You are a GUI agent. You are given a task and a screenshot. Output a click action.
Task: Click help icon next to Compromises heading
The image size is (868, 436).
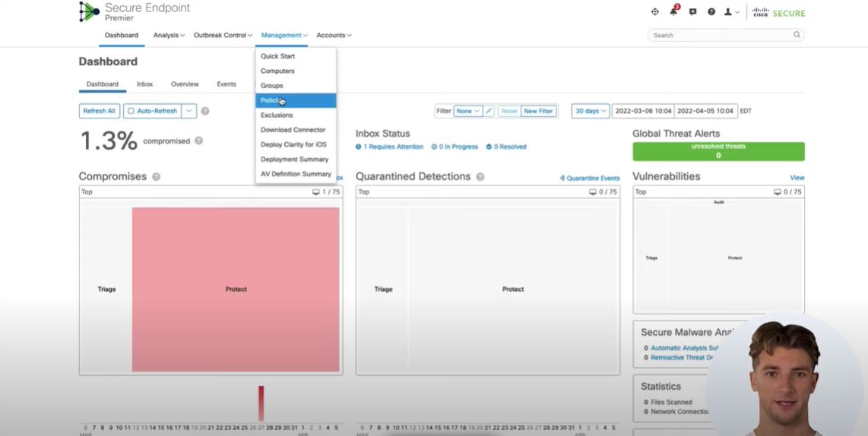(x=156, y=176)
